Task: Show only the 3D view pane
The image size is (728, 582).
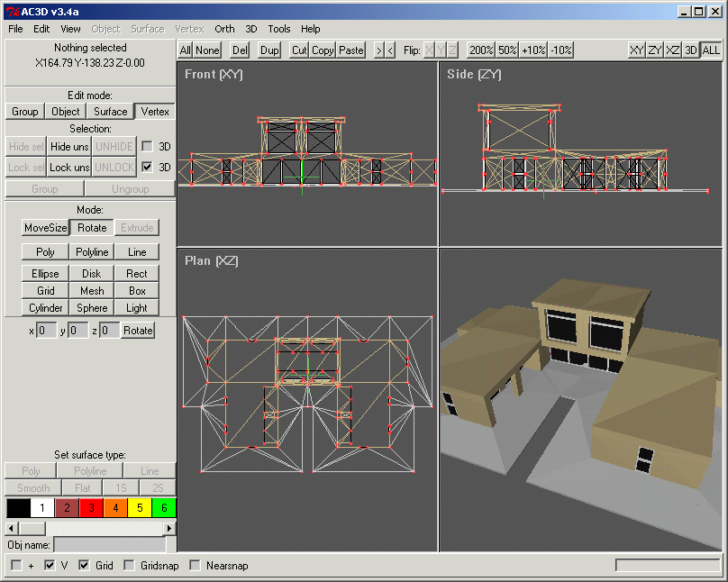Action: pyautogui.click(x=691, y=50)
